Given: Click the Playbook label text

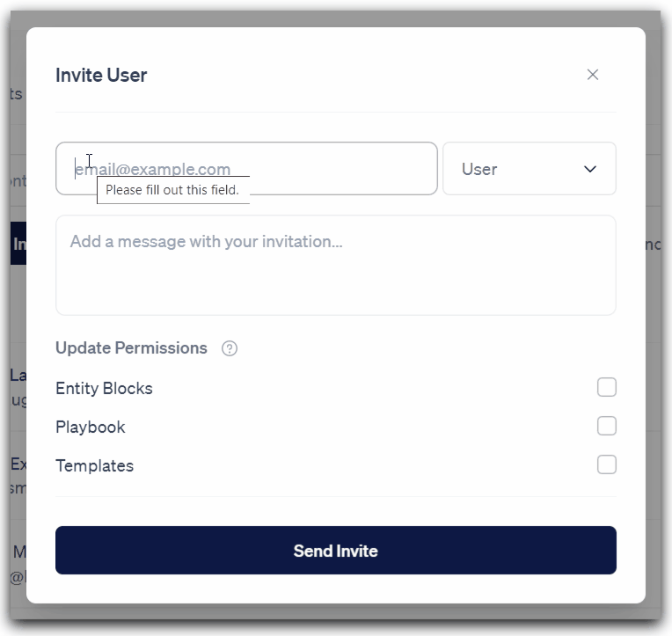Looking at the screenshot, I should (x=91, y=428).
